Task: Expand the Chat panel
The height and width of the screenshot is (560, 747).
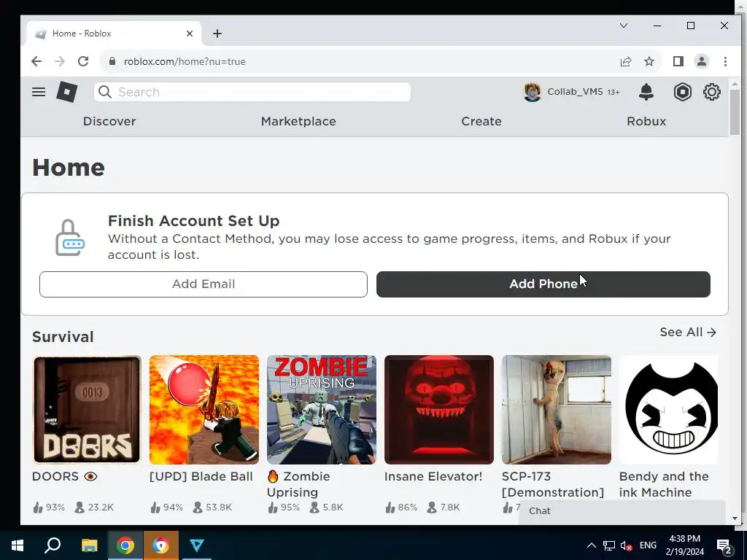Action: point(622,511)
